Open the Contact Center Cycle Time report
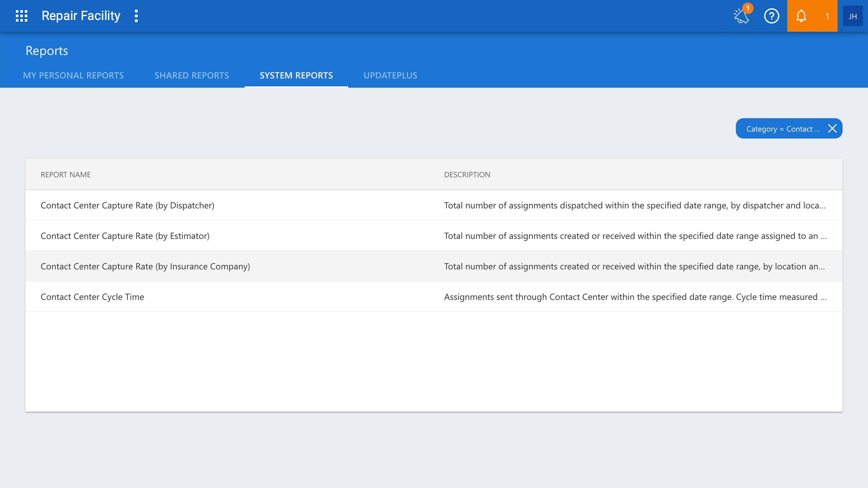 click(92, 296)
